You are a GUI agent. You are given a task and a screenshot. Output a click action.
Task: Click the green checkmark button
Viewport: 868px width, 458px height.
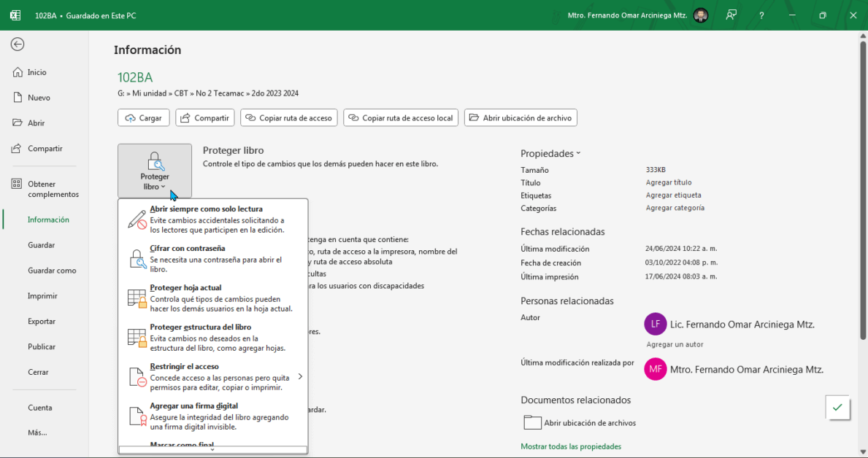837,408
